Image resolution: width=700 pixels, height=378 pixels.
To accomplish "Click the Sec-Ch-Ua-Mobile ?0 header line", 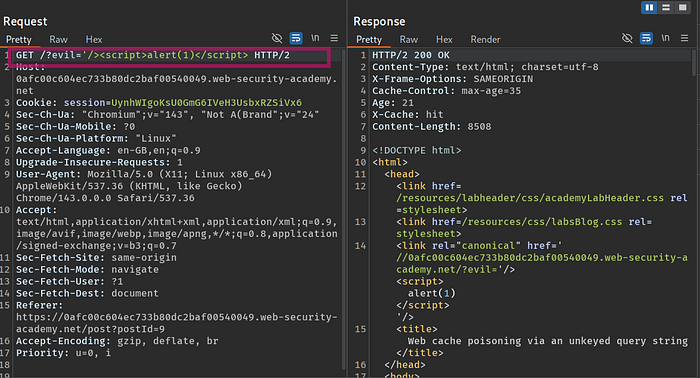I will pos(75,127).
